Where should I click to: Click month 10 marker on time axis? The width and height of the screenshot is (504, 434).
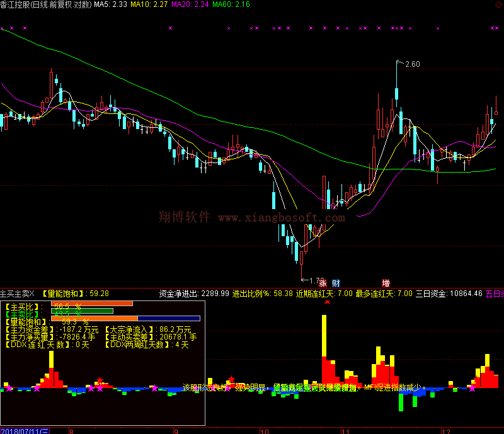coord(265,431)
